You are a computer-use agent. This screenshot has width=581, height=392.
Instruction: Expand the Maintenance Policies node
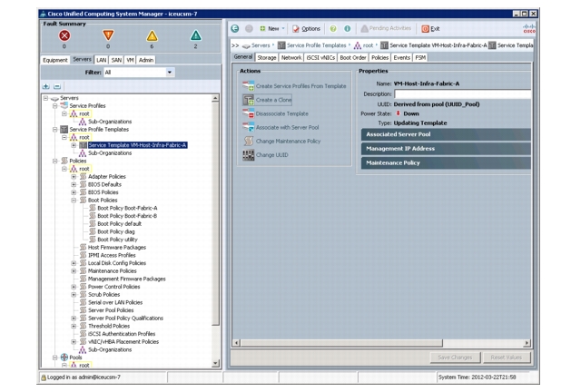[x=74, y=271]
